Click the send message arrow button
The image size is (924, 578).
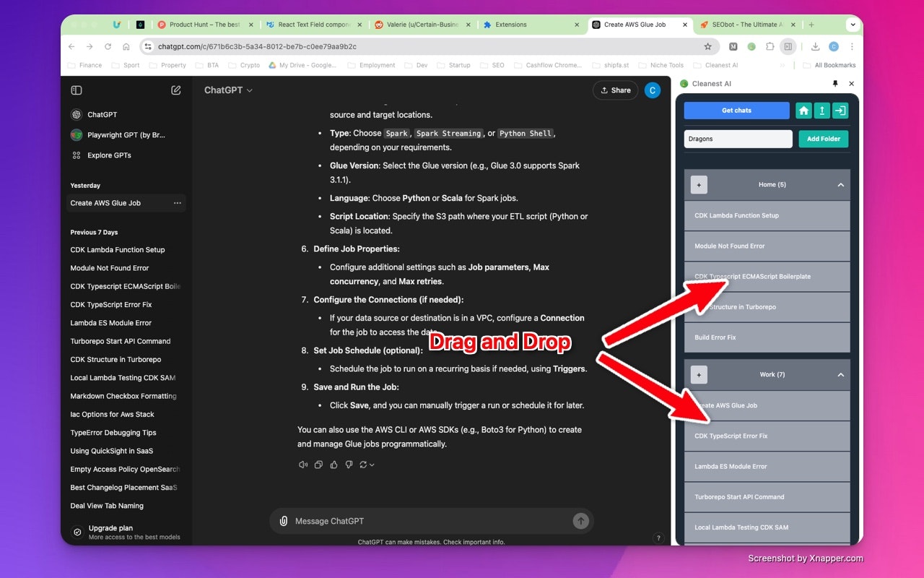tap(580, 521)
